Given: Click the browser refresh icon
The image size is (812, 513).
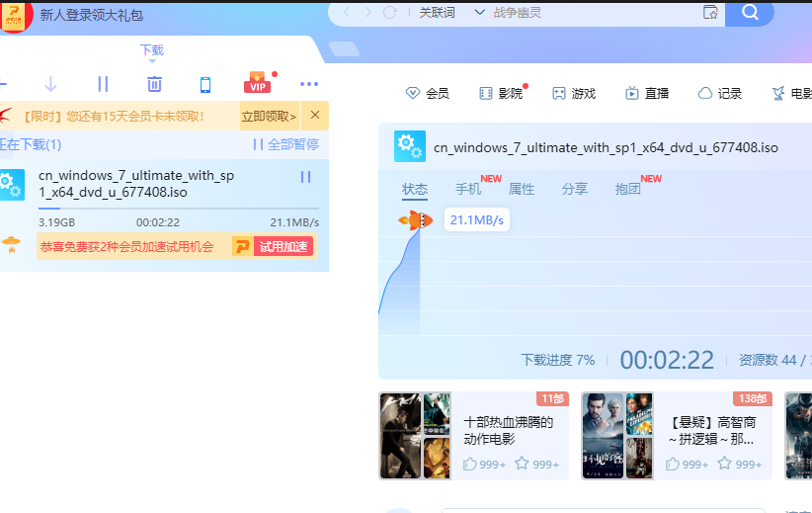Looking at the screenshot, I should point(390,13).
